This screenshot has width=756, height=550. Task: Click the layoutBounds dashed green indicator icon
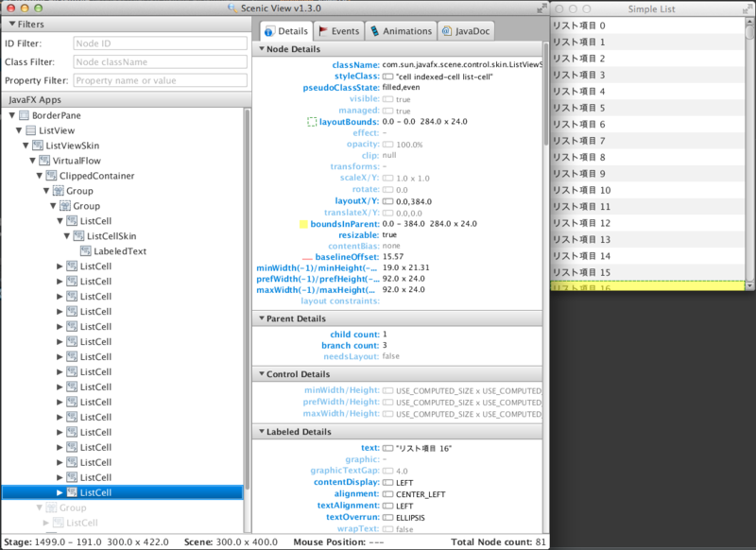[312, 122]
